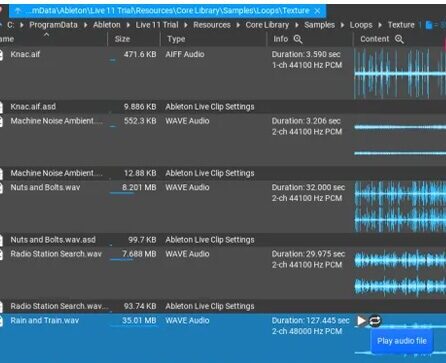446x363 pixels.
Task: Navigate to ProgramData in breadcrumb
Action: click(x=53, y=25)
